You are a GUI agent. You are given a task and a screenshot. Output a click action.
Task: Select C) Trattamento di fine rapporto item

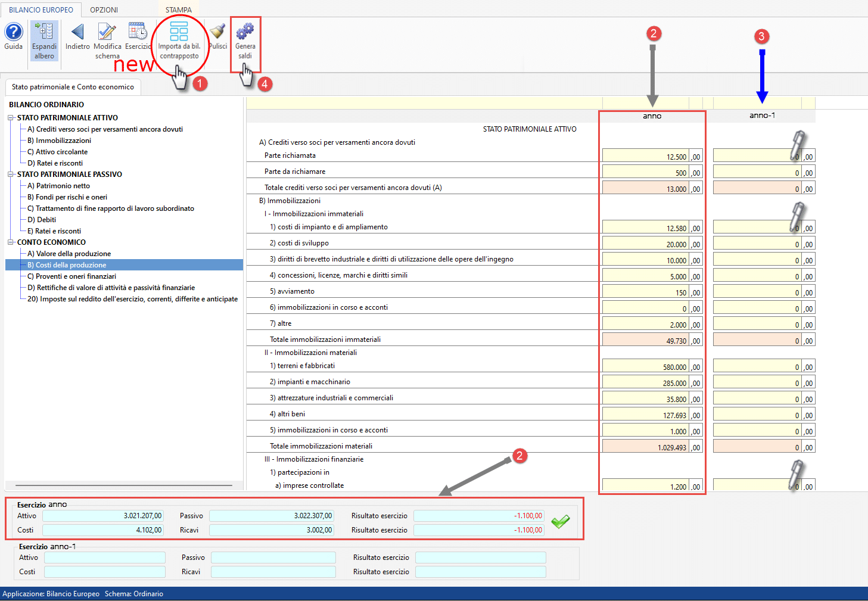[x=111, y=208]
